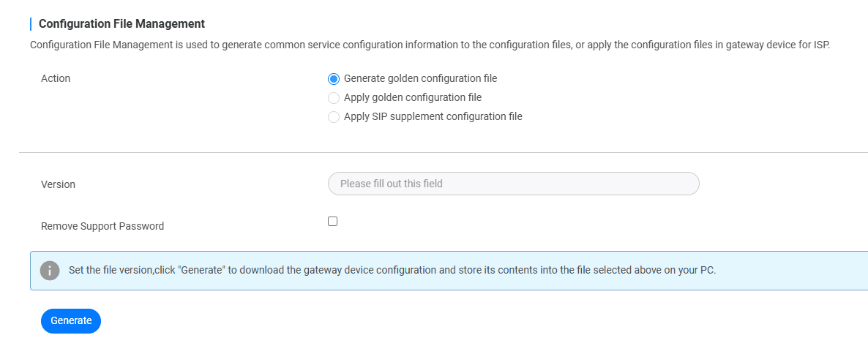Tick the Remove Support Password checkbox
Viewport: 868px width, 346px height.
333,222
